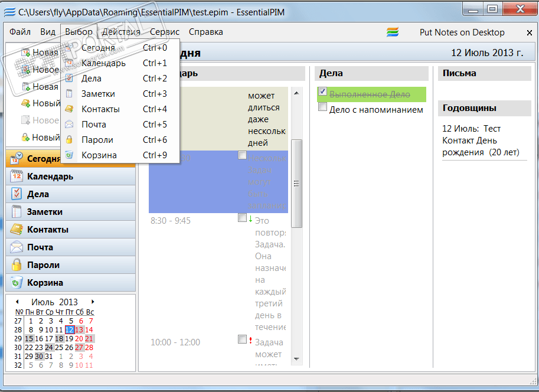Tick the checkbox of the blue highlighted task
539x392 pixels.
point(242,155)
